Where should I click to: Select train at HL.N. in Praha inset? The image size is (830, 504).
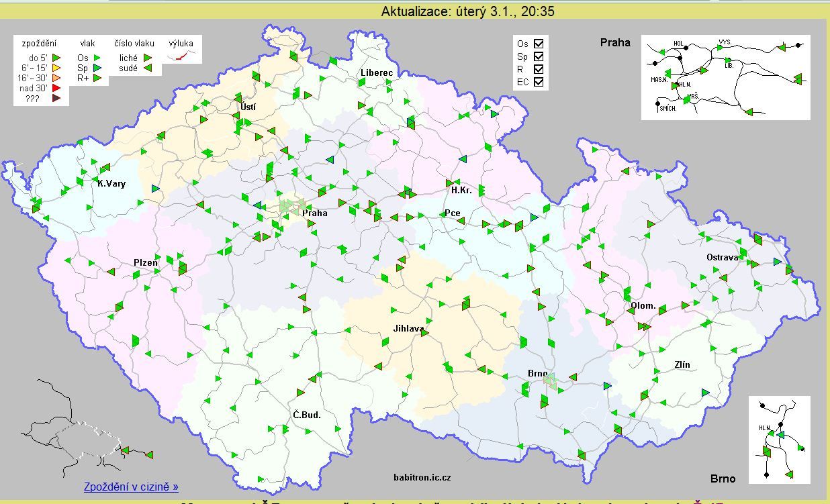pyautogui.click(x=676, y=85)
